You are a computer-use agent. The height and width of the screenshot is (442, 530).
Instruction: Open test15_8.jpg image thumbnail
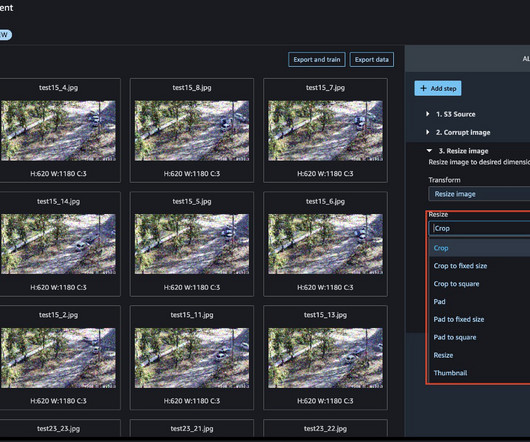pos(192,130)
